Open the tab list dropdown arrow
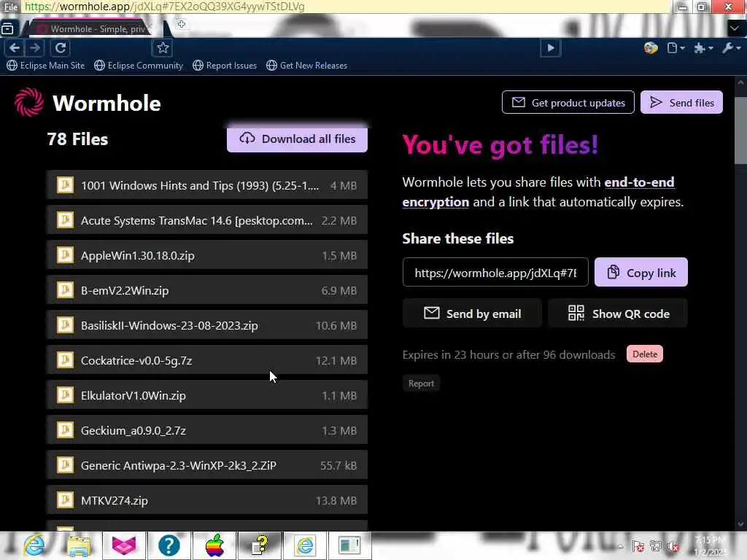 pos(735,28)
